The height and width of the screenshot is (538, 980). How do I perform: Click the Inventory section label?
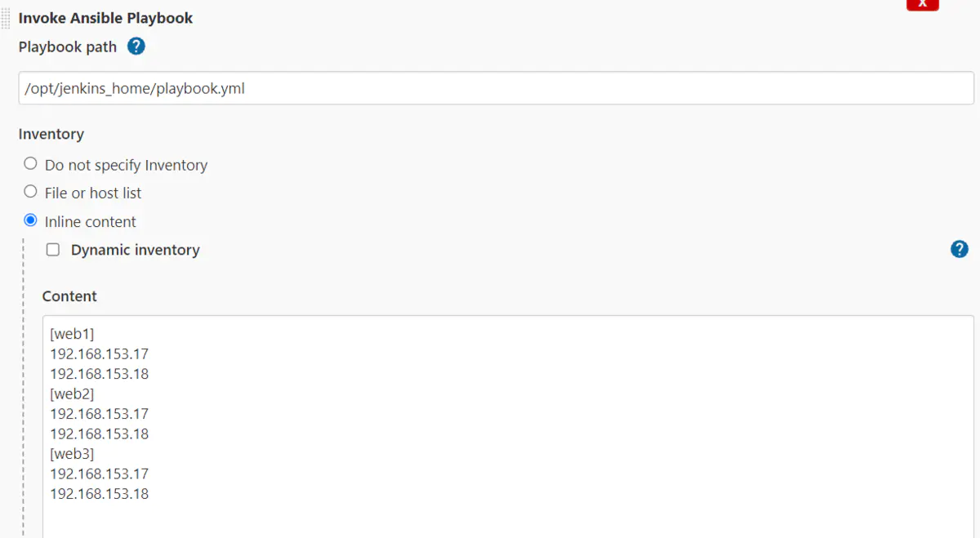[51, 134]
